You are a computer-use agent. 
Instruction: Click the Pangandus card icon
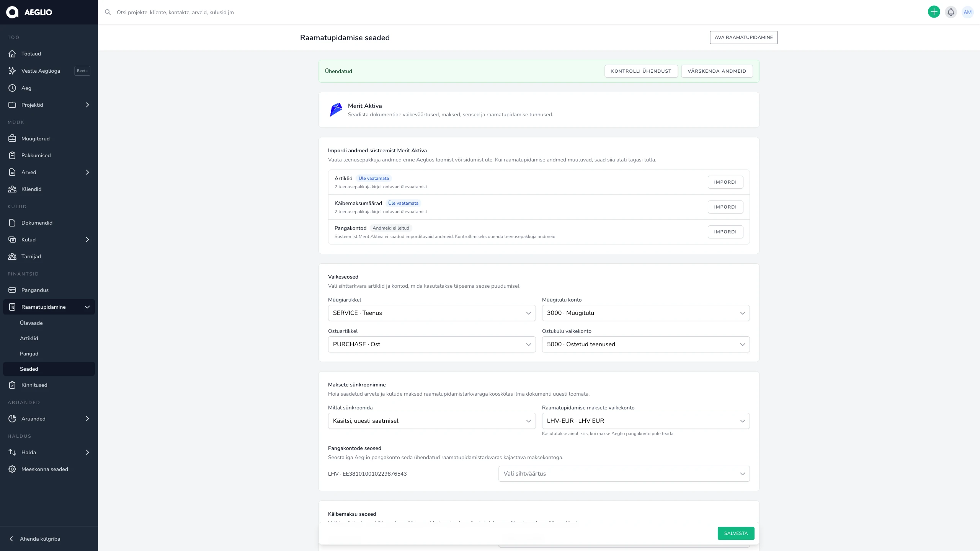tap(12, 290)
